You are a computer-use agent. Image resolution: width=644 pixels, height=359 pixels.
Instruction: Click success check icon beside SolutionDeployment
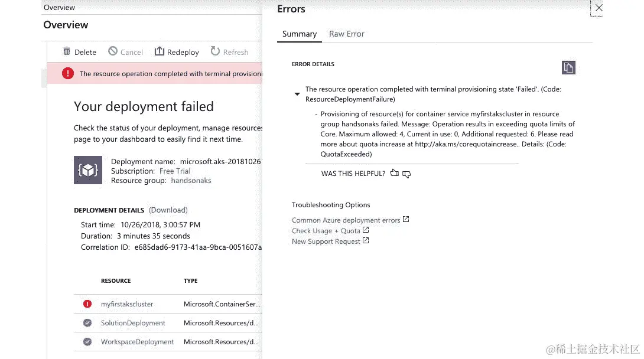tap(87, 323)
